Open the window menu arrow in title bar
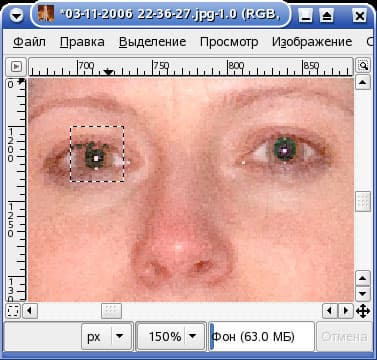Image resolution: width=377 pixels, height=360 pixels. point(16,15)
